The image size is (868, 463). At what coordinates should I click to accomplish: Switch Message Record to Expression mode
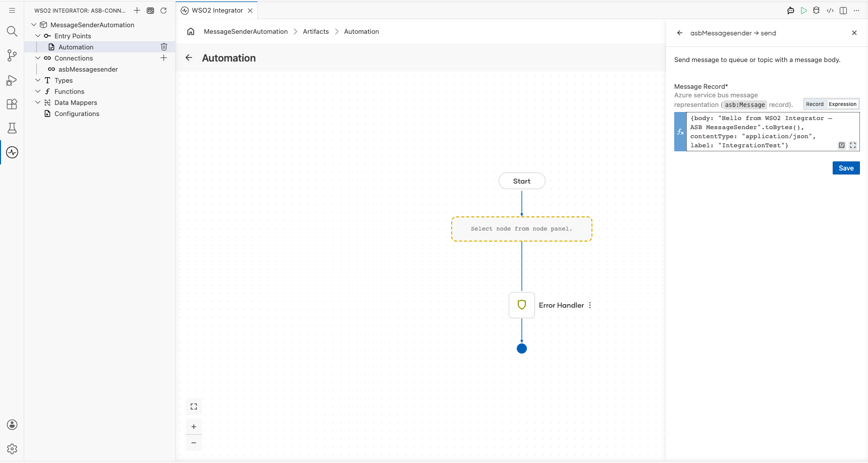(843, 104)
